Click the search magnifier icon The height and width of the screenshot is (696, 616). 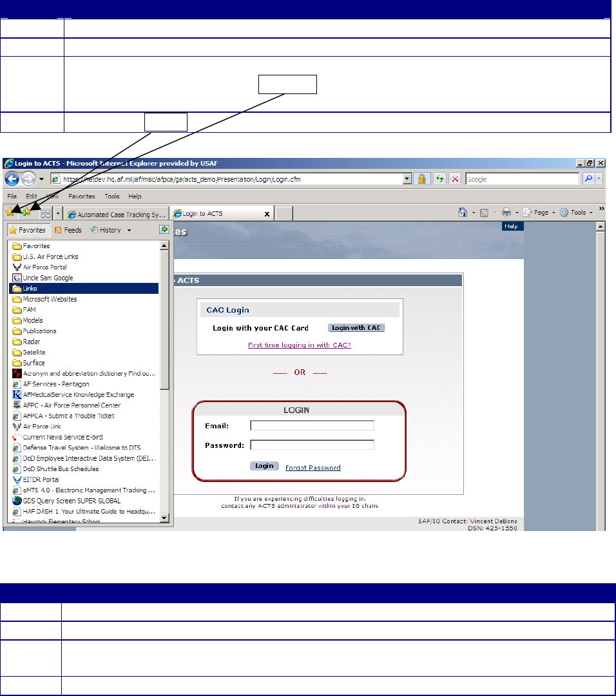coord(588,179)
